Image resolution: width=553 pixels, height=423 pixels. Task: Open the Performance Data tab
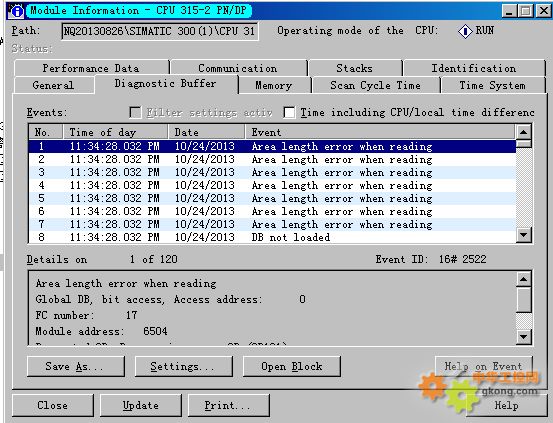[x=91, y=68]
